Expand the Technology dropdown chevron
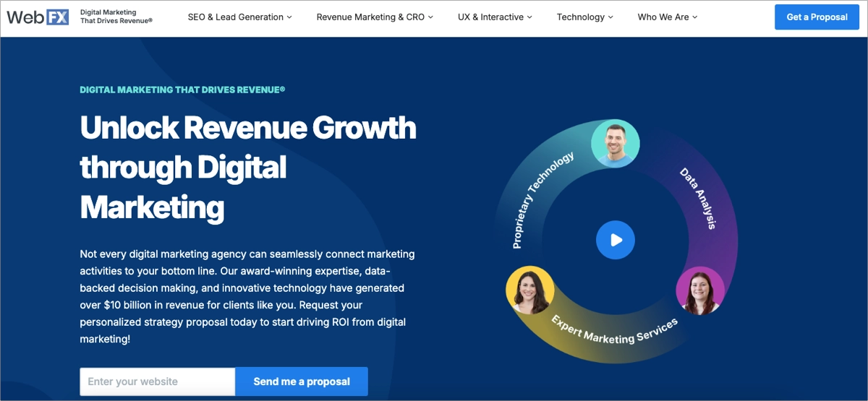This screenshot has height=401, width=868. click(x=610, y=17)
